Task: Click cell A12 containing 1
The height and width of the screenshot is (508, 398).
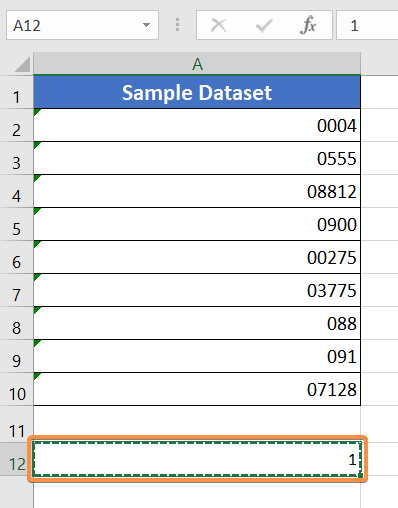Action: (x=197, y=459)
